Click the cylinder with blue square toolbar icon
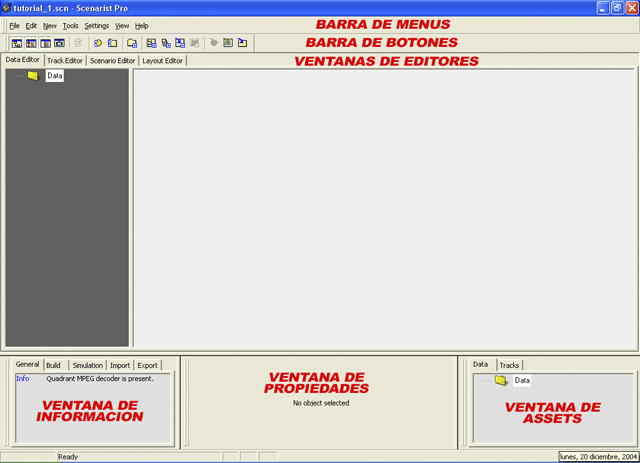 click(166, 43)
